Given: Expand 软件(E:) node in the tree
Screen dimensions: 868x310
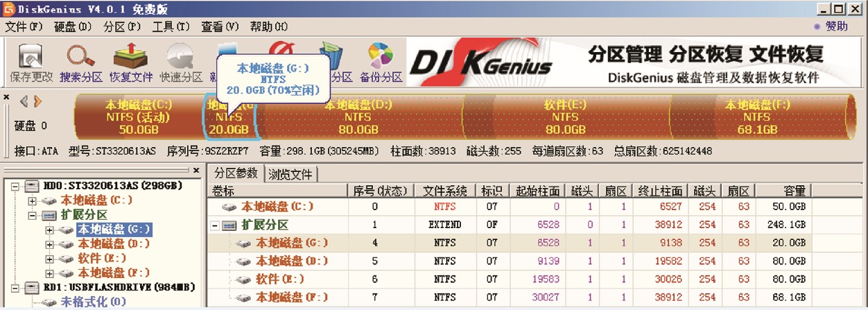Looking at the screenshot, I should pyautogui.click(x=49, y=258).
